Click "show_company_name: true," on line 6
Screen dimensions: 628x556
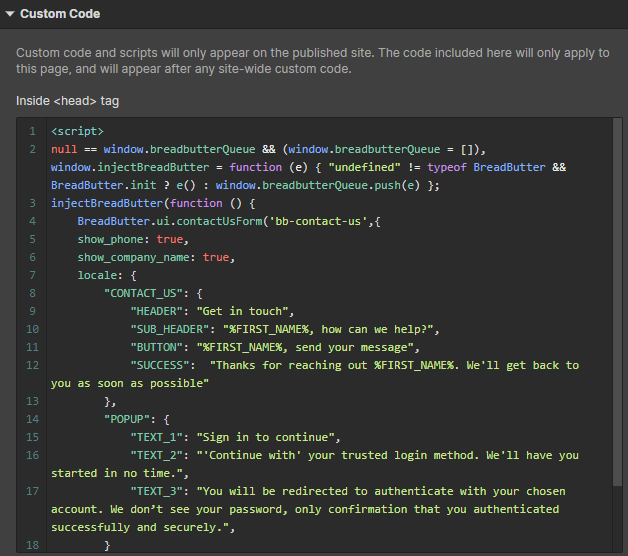156,257
